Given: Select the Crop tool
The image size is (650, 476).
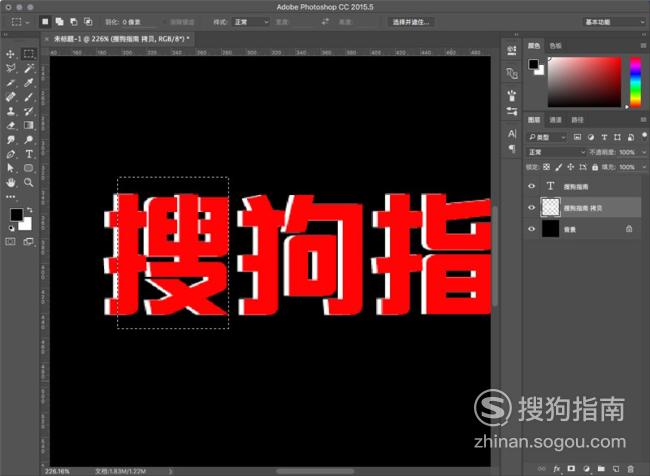Looking at the screenshot, I should click(x=11, y=83).
